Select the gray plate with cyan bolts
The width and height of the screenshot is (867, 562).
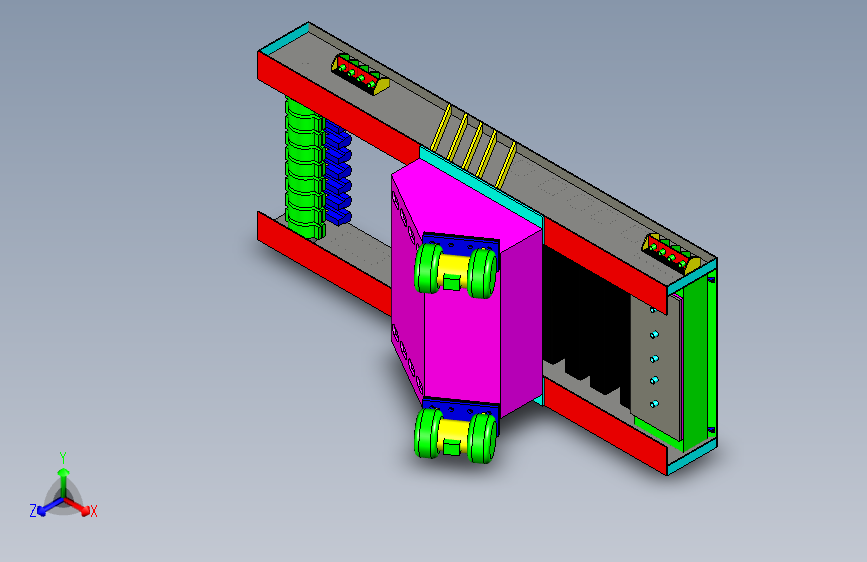click(656, 365)
